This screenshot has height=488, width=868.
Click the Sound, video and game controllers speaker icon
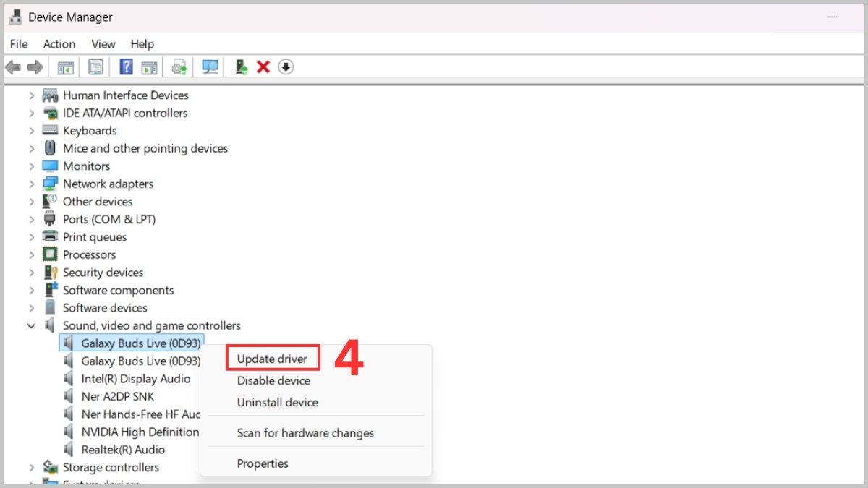coord(50,325)
